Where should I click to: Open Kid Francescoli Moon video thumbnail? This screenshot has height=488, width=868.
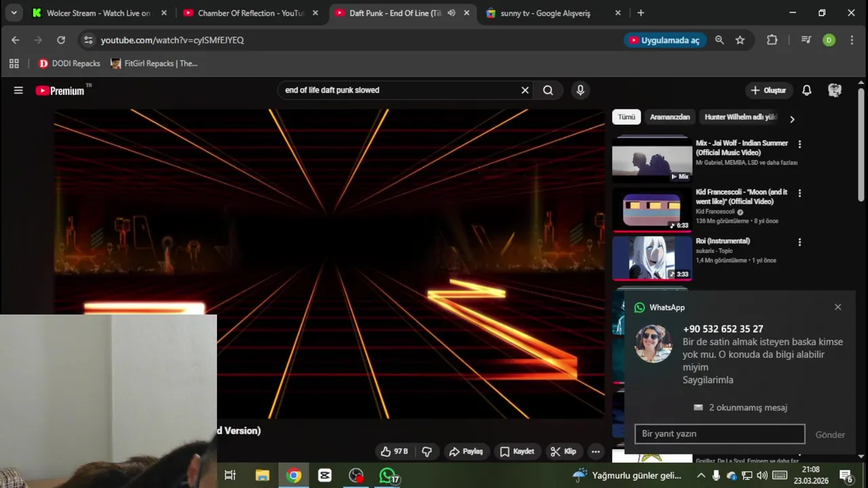click(x=652, y=209)
